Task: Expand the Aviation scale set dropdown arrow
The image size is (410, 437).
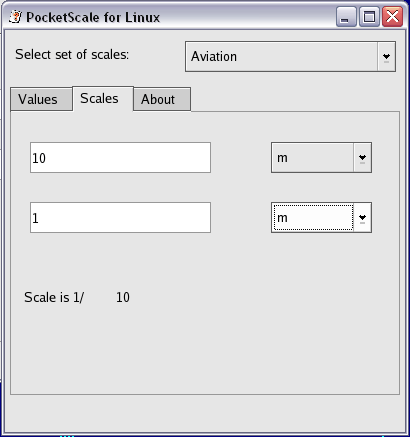Action: [x=386, y=56]
